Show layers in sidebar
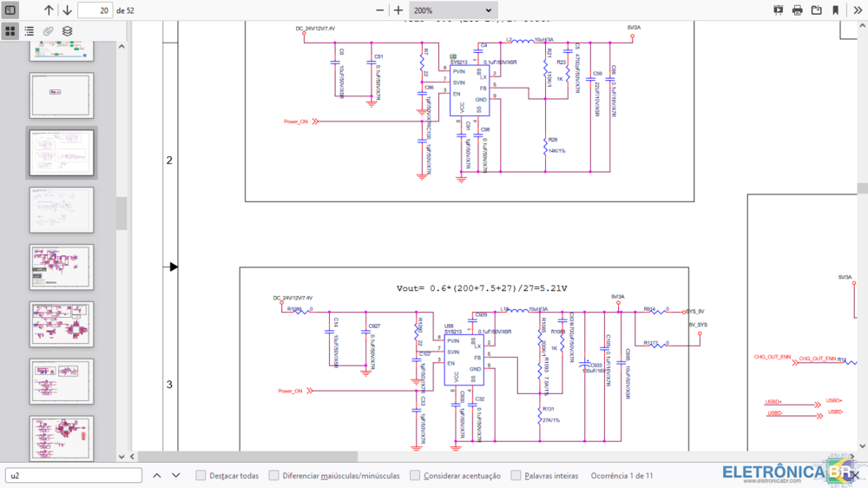 click(67, 31)
